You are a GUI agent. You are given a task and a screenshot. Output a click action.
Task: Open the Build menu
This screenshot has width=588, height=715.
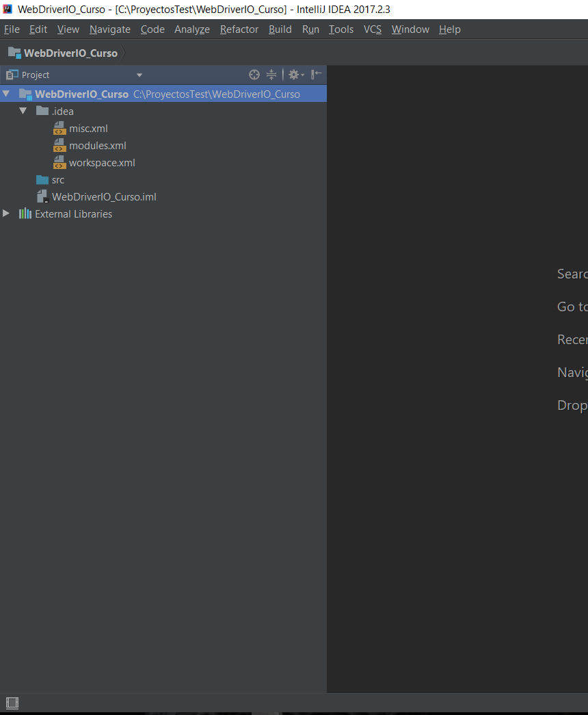coord(280,29)
